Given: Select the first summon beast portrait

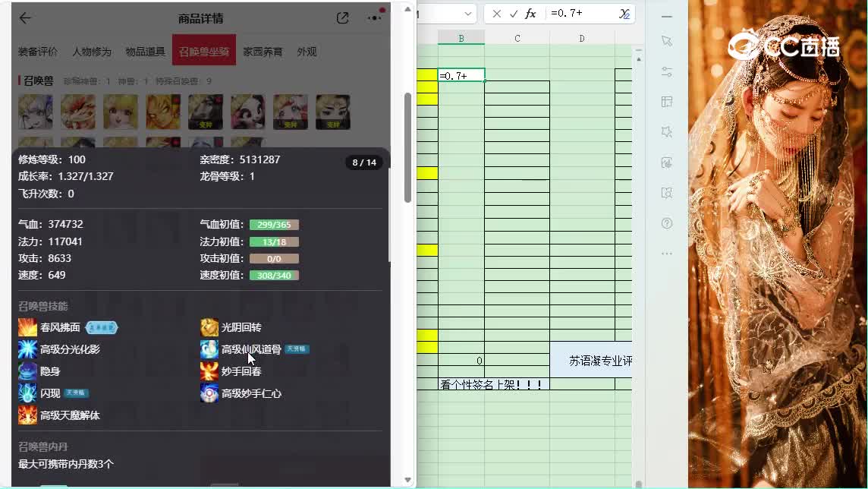Looking at the screenshot, I should tap(36, 112).
